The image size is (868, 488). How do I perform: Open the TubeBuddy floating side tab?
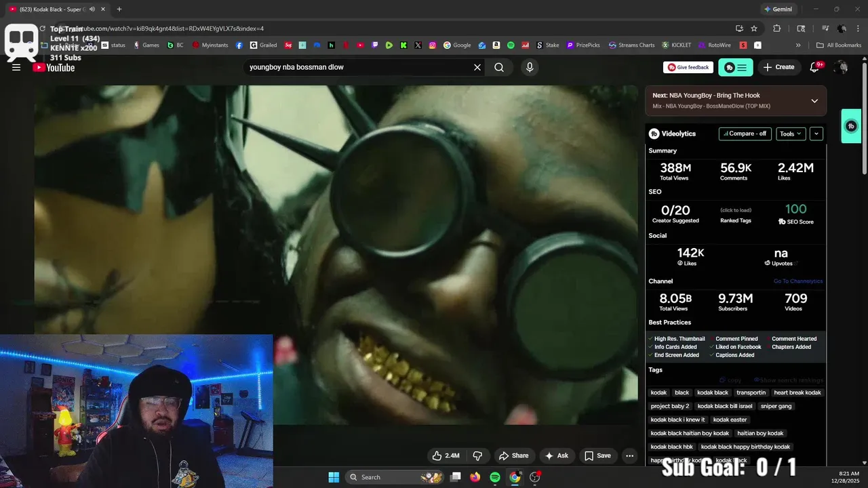point(851,126)
